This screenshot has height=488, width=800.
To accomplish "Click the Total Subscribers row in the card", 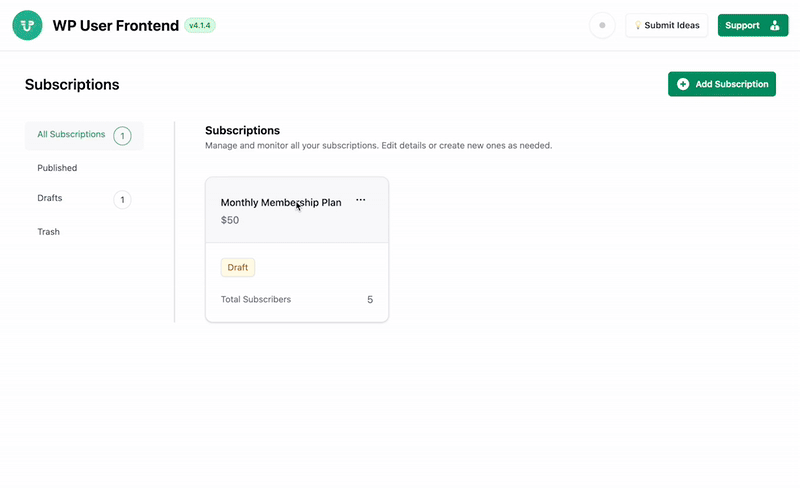I will point(296,299).
